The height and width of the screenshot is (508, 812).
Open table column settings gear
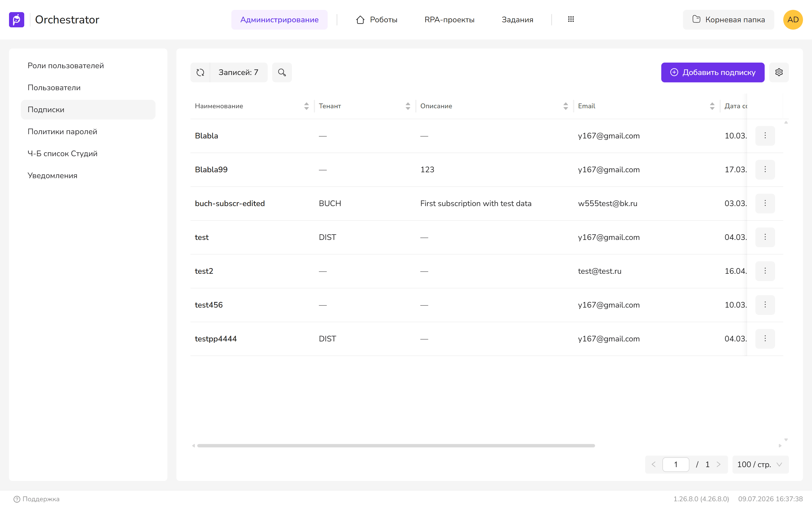(779, 72)
